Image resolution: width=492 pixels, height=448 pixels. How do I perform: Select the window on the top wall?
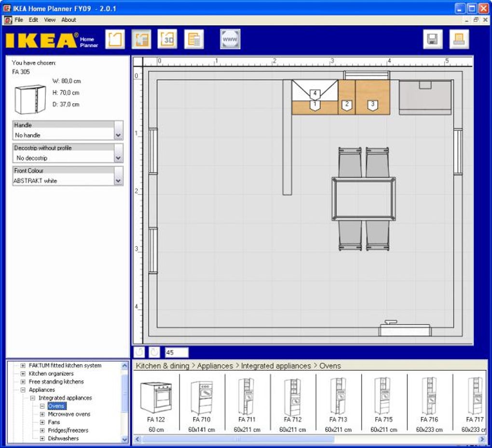coord(367,75)
